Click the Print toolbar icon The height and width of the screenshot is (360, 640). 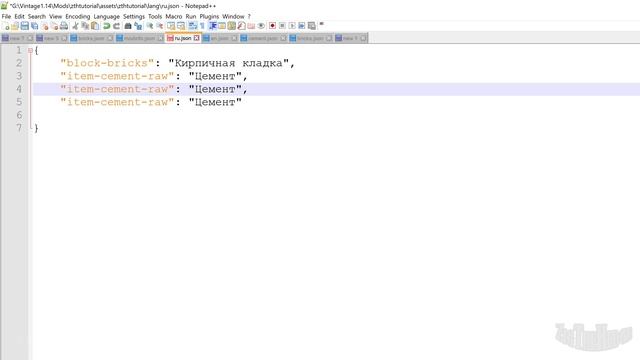pyautogui.click(x=64, y=26)
